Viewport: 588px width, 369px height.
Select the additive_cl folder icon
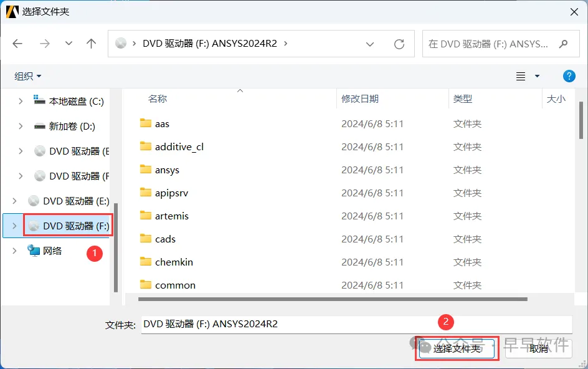[146, 146]
